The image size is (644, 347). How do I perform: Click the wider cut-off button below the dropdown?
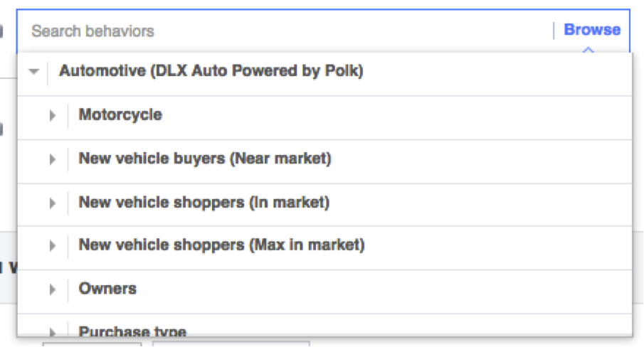231,343
